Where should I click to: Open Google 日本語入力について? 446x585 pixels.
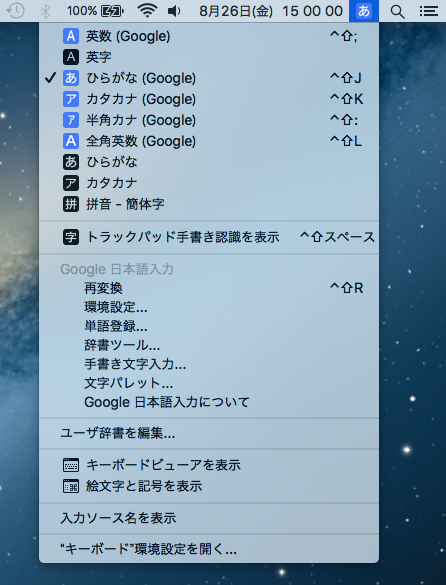pyautogui.click(x=209, y=402)
